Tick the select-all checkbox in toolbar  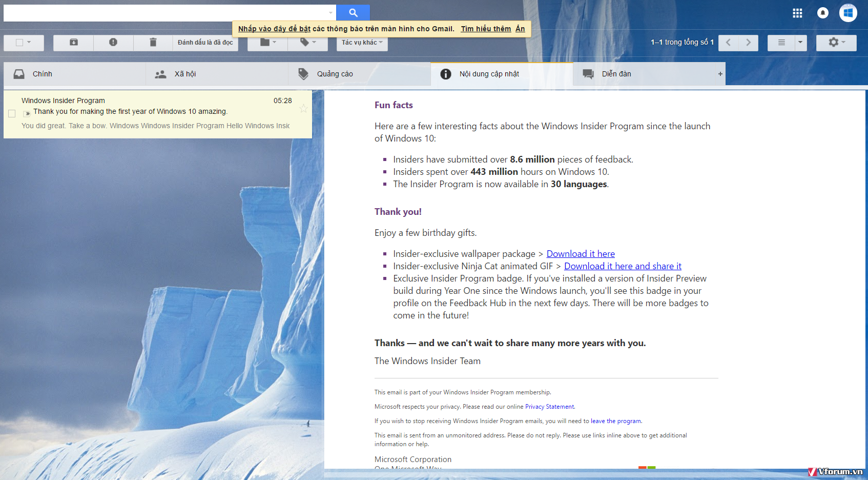pyautogui.click(x=19, y=43)
